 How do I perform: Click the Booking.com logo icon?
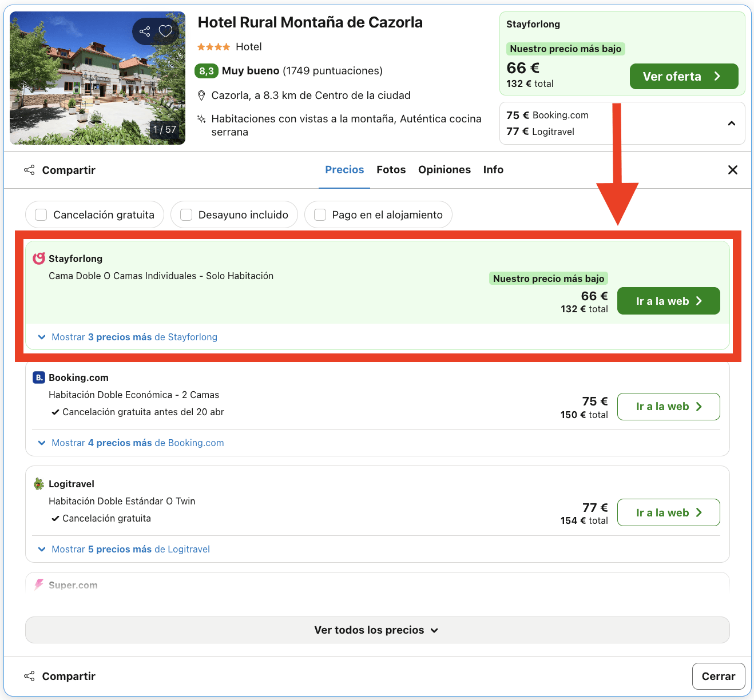39,377
